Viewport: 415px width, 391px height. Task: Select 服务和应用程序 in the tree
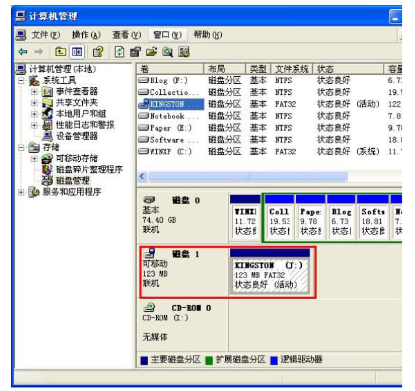[72, 192]
